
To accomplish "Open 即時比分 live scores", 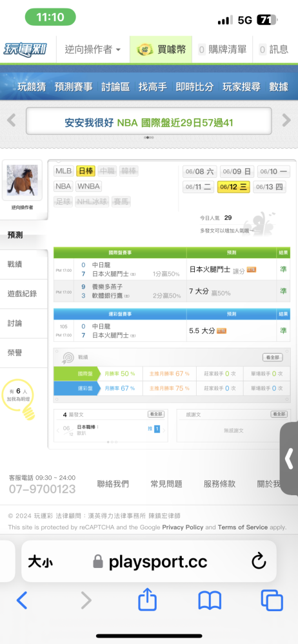I will [195, 87].
